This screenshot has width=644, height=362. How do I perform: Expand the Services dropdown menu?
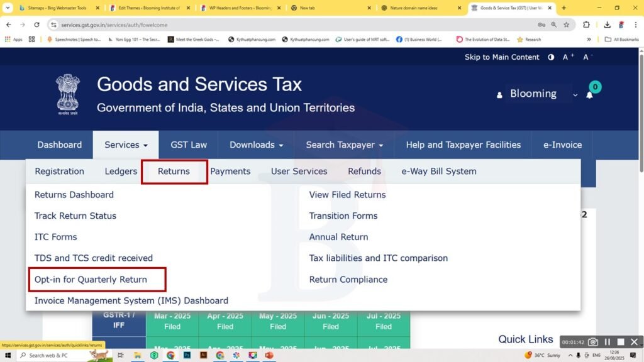coord(126,145)
